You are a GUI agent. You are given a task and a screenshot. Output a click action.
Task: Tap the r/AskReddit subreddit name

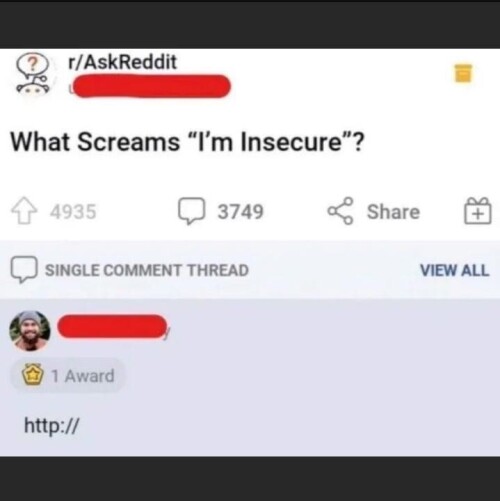(122, 62)
